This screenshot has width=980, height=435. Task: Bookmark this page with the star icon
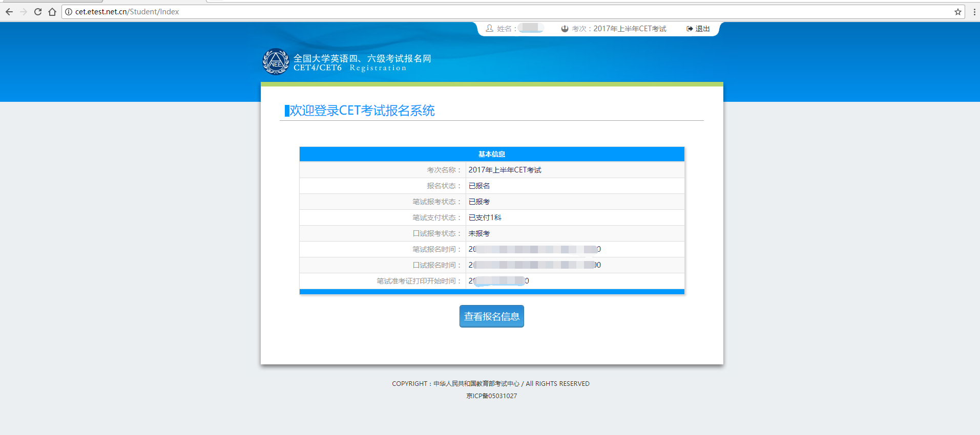(x=957, y=12)
